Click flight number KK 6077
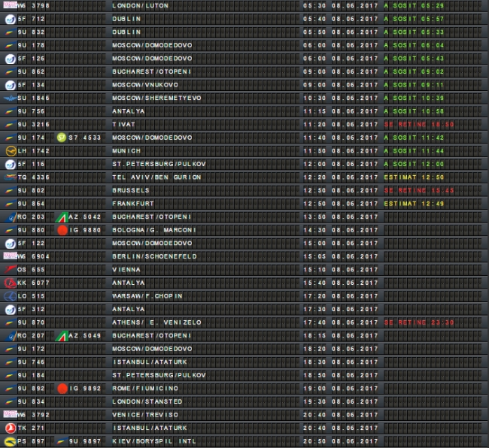489x448 pixels. coord(33,283)
